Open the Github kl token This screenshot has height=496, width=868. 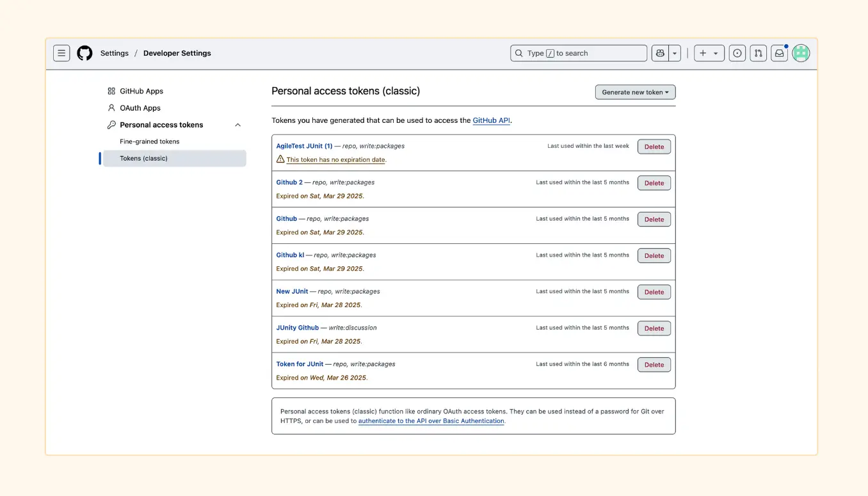[290, 255]
